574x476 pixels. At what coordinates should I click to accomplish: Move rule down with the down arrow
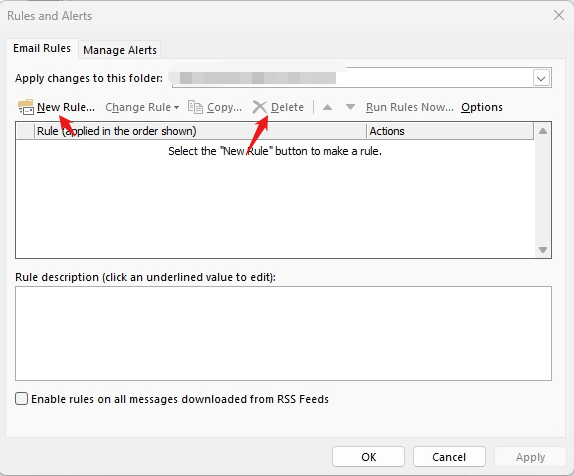[350, 107]
